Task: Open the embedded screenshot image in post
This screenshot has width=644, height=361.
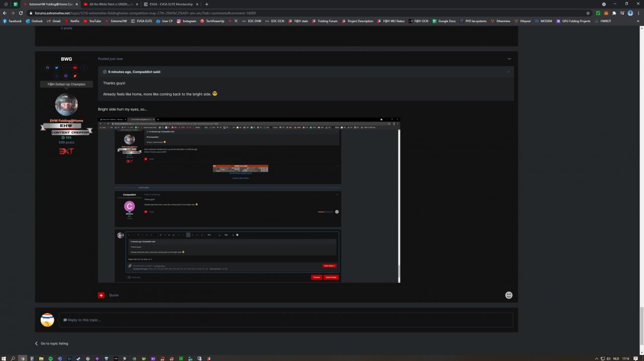Action: point(249,200)
